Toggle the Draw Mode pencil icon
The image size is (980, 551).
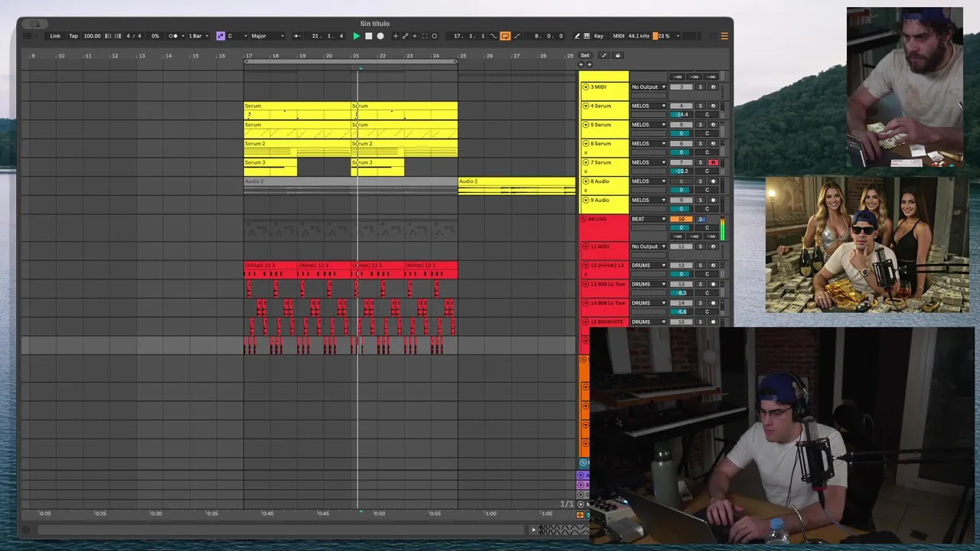(577, 36)
